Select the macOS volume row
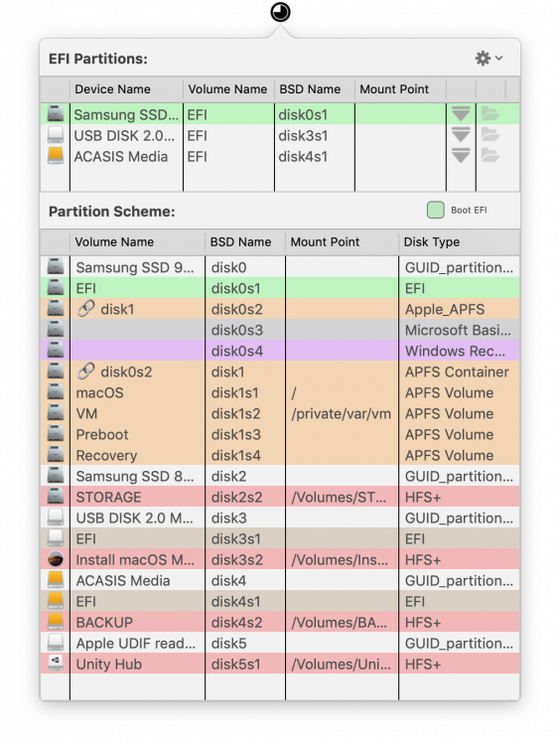Image resolution: width=560 pixels, height=745 pixels. 280,393
